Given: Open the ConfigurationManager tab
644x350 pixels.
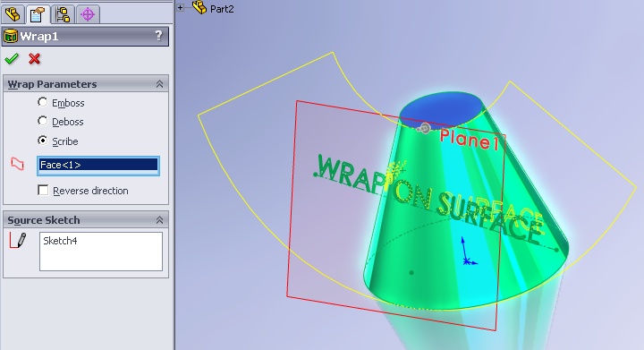Looking at the screenshot, I should point(63,15).
